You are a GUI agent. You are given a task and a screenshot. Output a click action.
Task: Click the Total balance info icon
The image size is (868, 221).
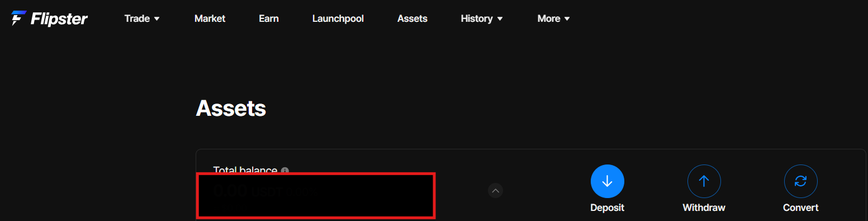[x=285, y=170]
